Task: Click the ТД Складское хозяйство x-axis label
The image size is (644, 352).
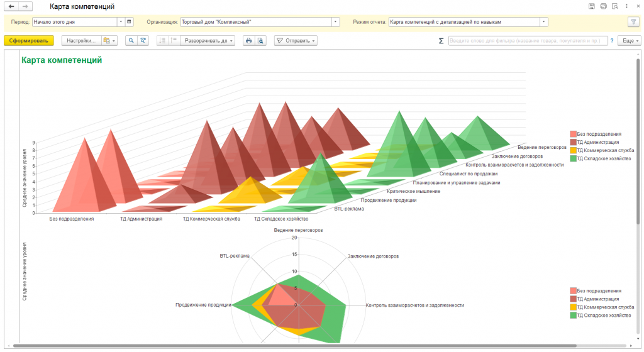Action: pyautogui.click(x=281, y=219)
